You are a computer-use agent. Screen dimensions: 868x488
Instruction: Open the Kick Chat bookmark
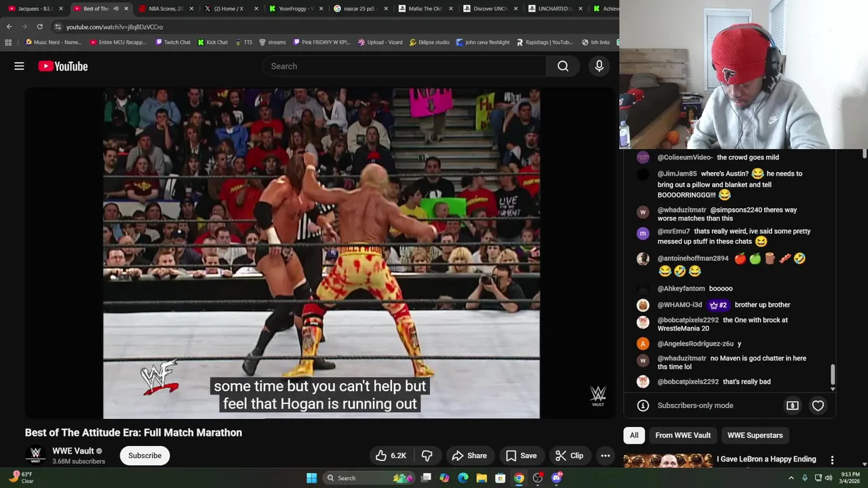[213, 42]
